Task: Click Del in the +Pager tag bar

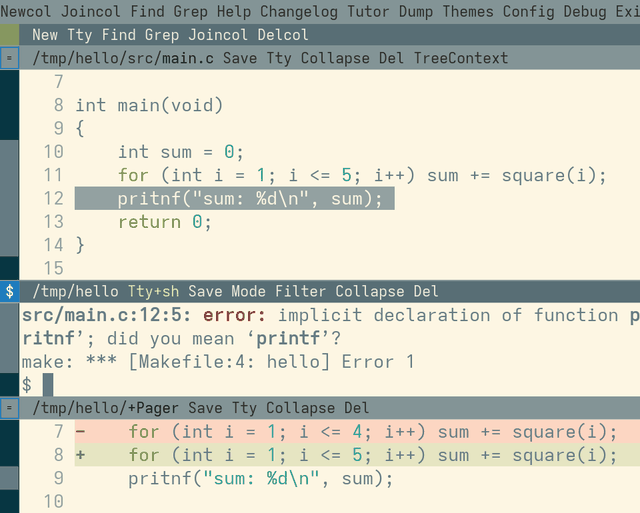Action: point(357,408)
